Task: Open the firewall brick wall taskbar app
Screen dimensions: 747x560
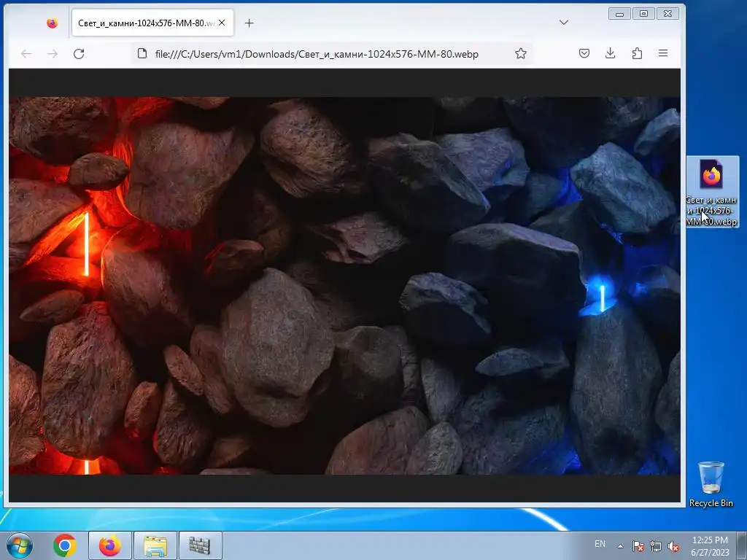Action: (200, 545)
